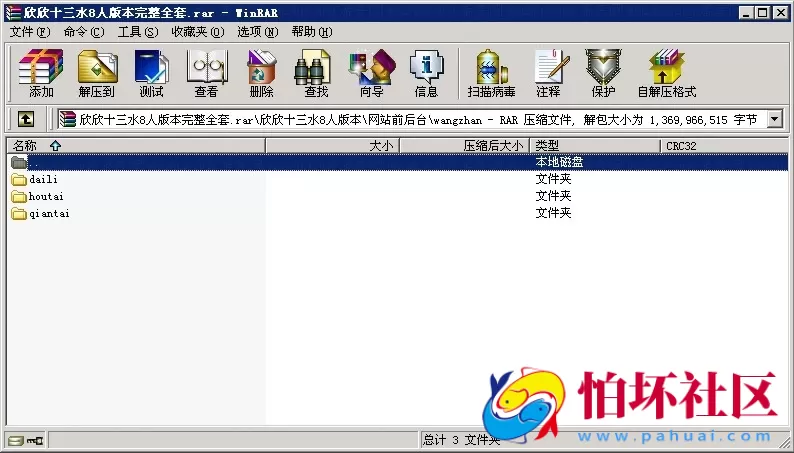Click 文件夹 type cell of daili row
This screenshot has width=794, height=453.
click(x=553, y=180)
